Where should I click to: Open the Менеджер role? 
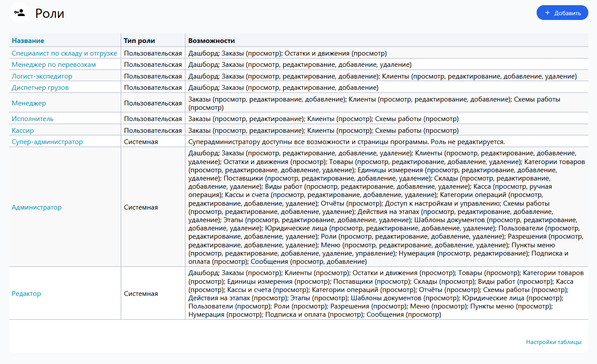pyautogui.click(x=29, y=103)
